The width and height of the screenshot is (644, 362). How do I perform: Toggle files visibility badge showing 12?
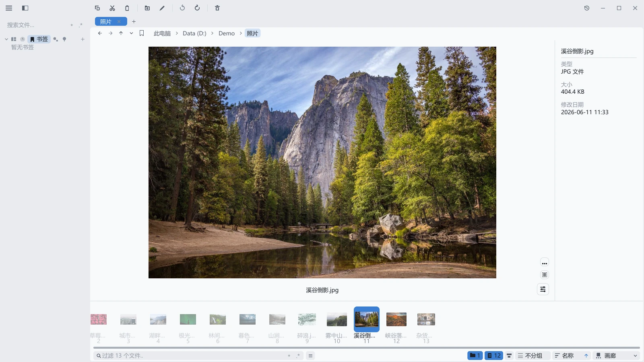pyautogui.click(x=494, y=356)
